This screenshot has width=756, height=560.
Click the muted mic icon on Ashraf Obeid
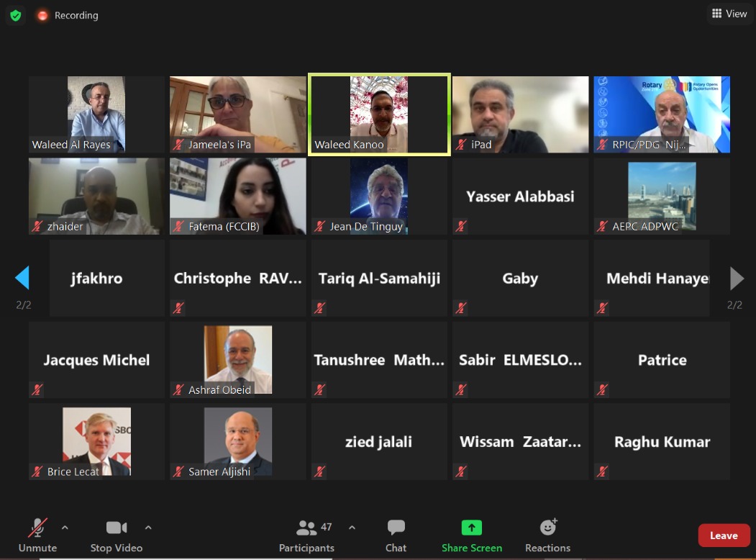click(x=179, y=389)
